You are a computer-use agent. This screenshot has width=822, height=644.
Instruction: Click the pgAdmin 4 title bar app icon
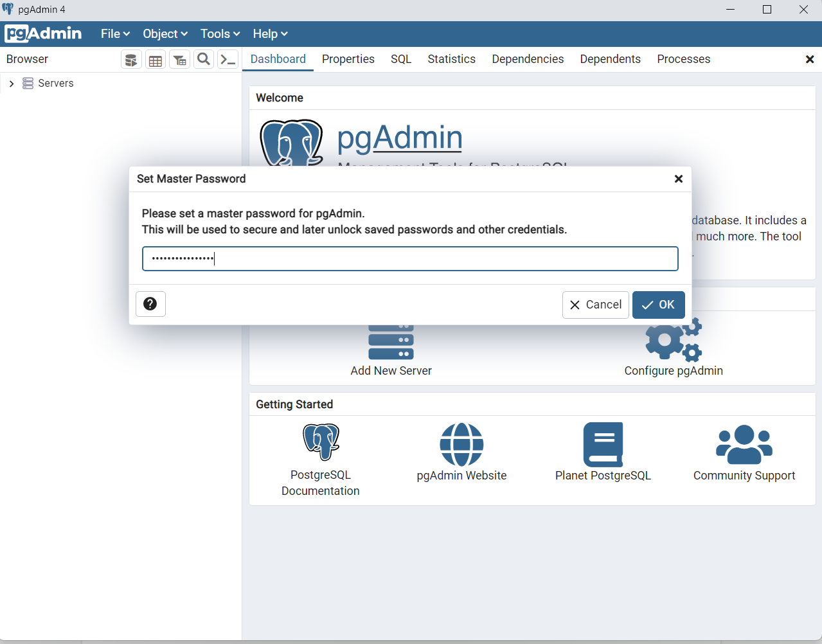[x=8, y=9]
